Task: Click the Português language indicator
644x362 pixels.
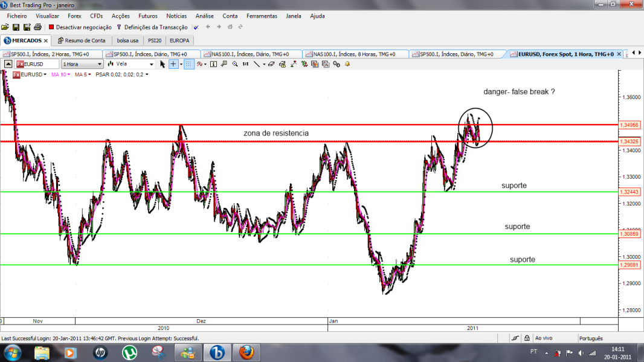Action: tap(591, 338)
